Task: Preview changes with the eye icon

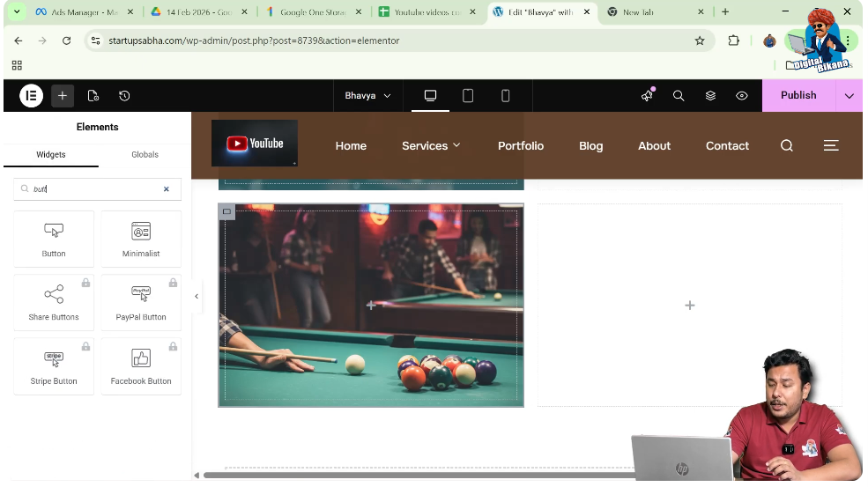Action: point(742,96)
